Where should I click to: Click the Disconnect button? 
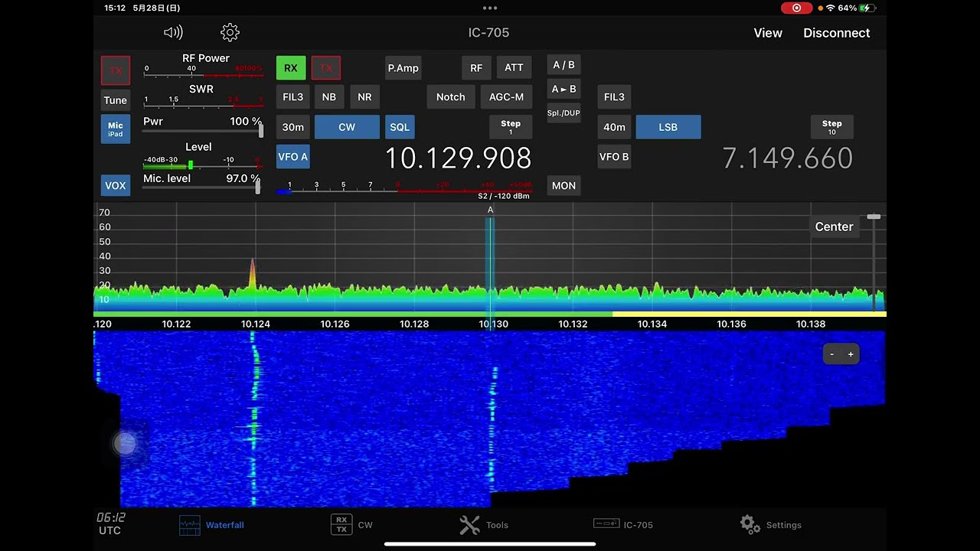(836, 33)
